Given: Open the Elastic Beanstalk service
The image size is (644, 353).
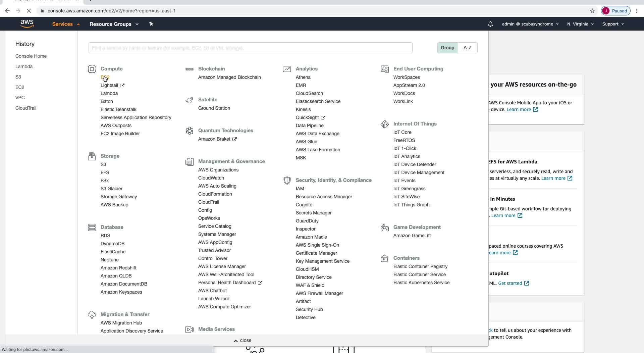Looking at the screenshot, I should point(118,109).
